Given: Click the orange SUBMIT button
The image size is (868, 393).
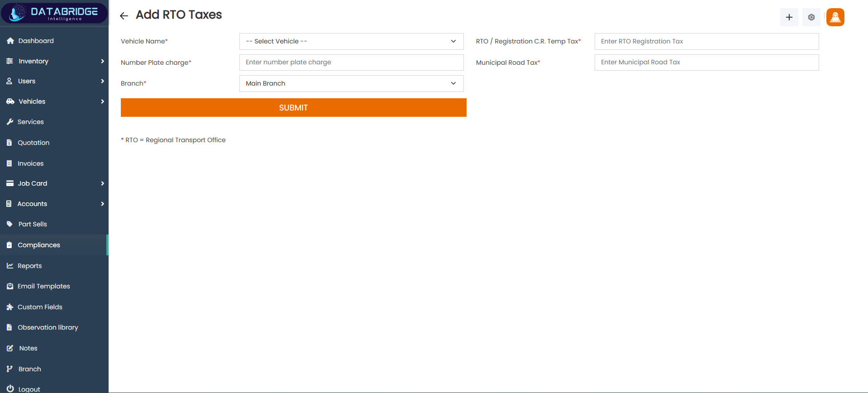Looking at the screenshot, I should click(294, 108).
